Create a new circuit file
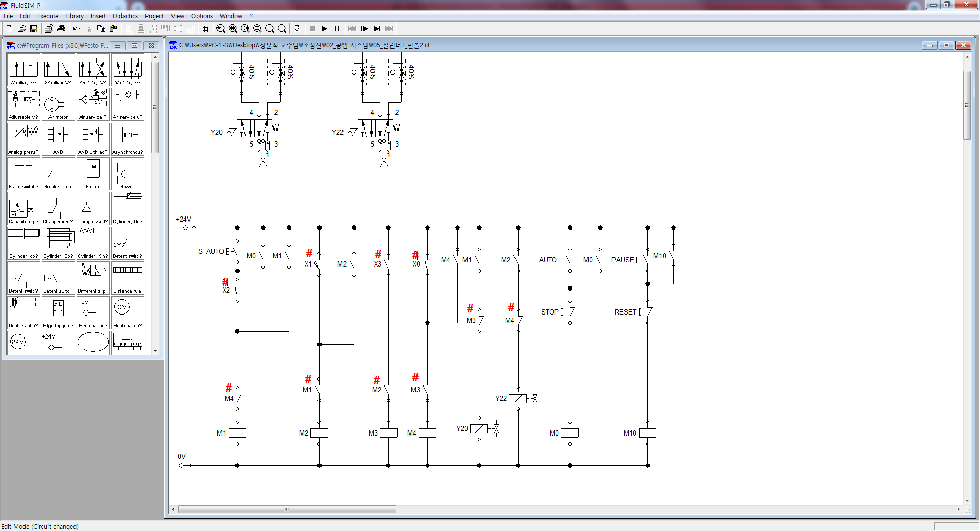The image size is (980, 531). [9, 29]
